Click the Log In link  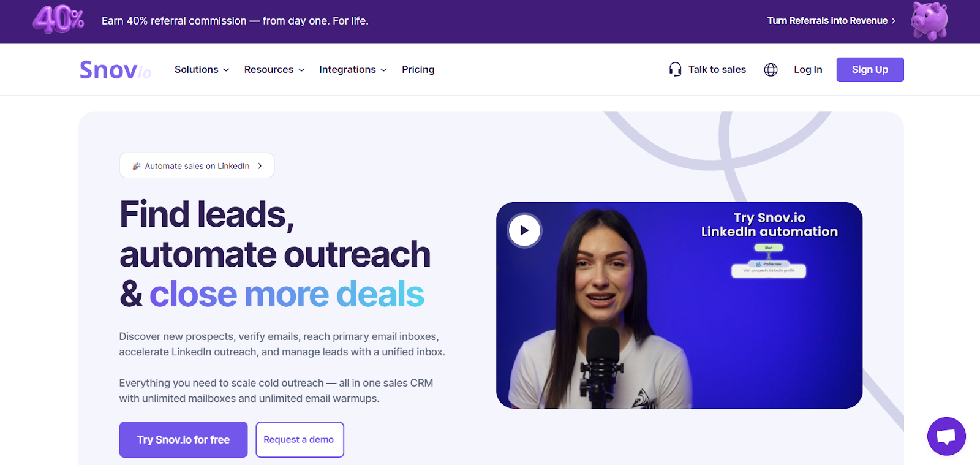click(x=808, y=70)
